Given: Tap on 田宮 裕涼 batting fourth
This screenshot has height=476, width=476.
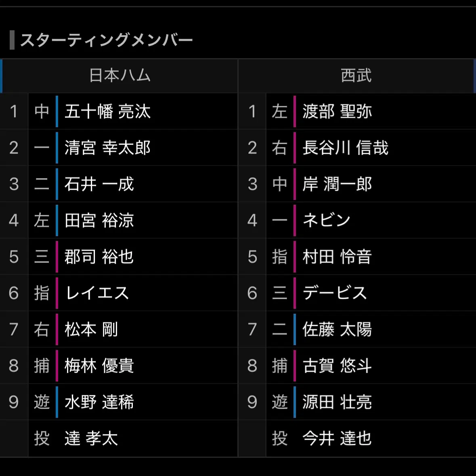Looking at the screenshot, I should (99, 220).
